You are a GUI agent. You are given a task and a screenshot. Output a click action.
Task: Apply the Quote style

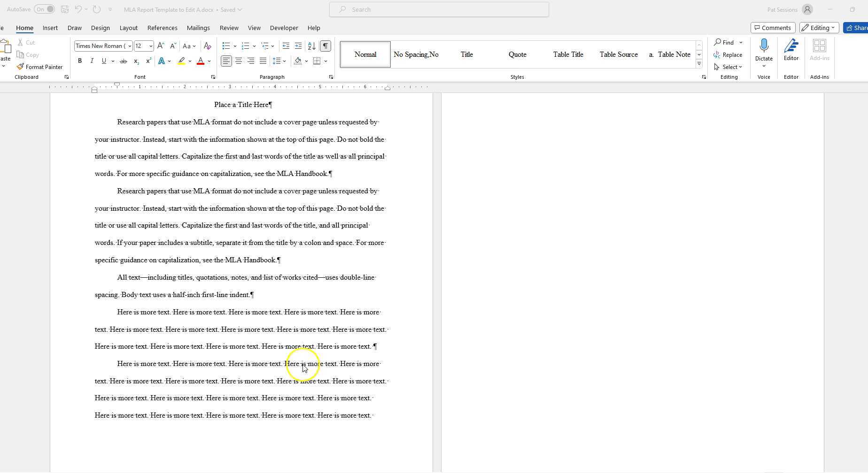[x=517, y=54]
